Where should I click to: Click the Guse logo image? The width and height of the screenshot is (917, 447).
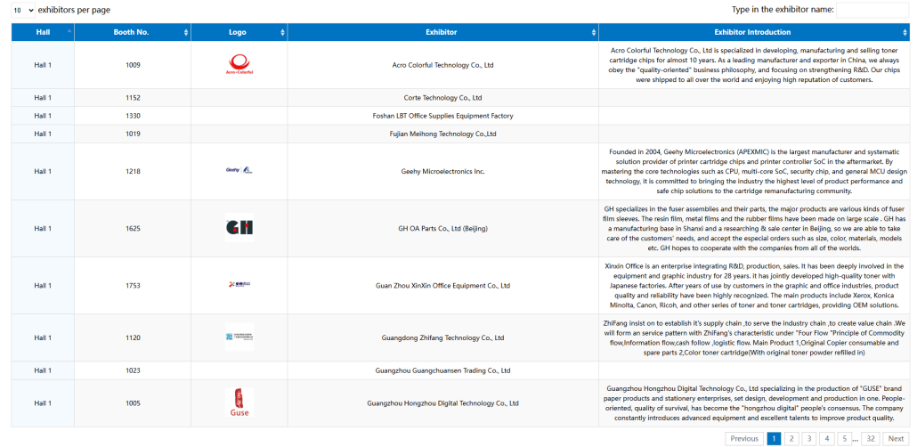[x=239, y=403]
